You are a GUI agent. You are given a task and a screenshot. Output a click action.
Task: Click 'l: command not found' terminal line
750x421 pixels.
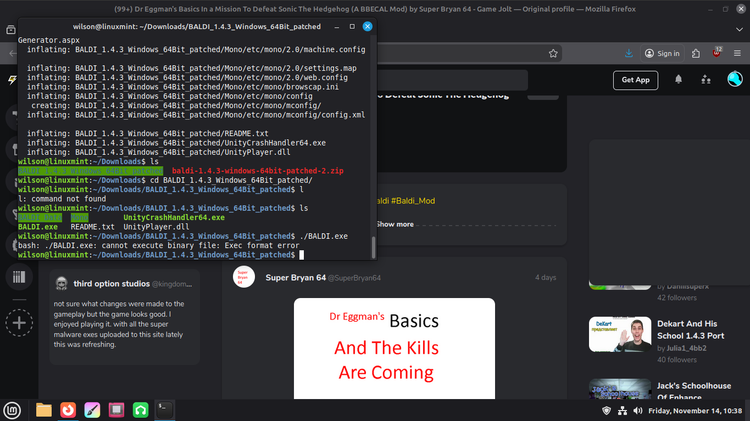click(62, 199)
